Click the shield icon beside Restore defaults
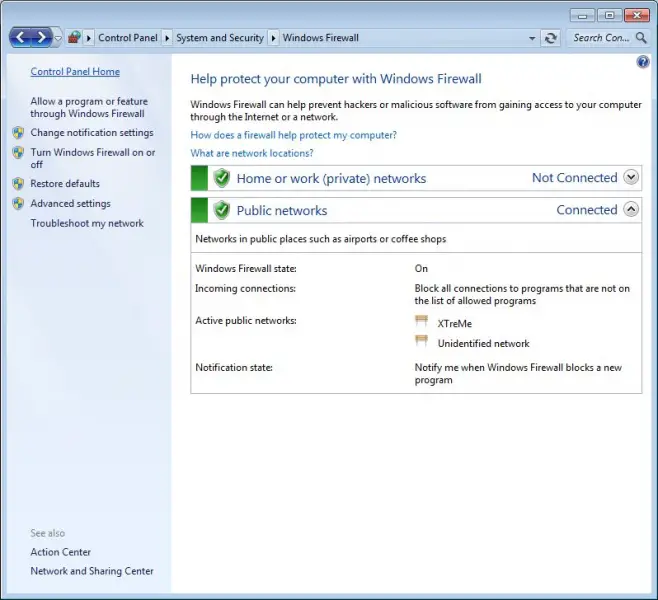 coord(18,183)
